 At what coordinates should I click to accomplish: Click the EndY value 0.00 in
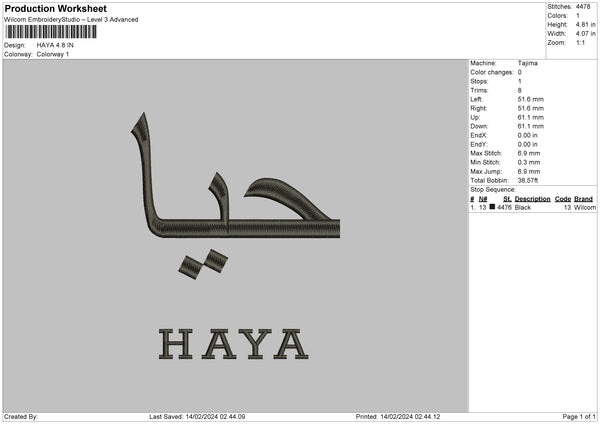click(527, 144)
